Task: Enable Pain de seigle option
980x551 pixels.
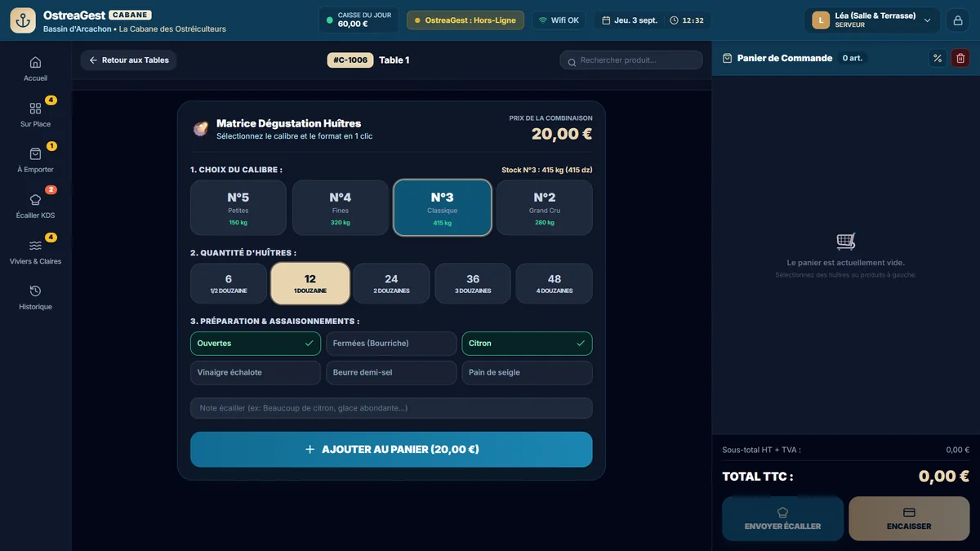Action: click(x=527, y=372)
